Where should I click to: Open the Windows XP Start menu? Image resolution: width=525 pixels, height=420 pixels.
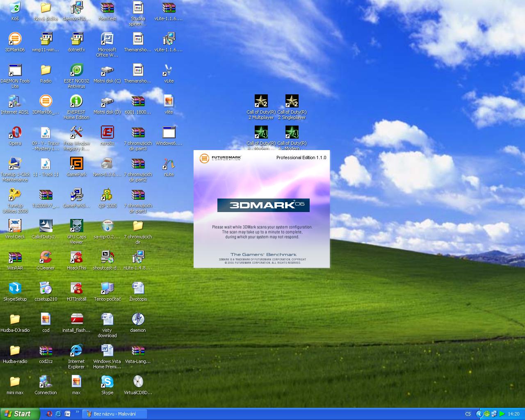[x=20, y=414]
